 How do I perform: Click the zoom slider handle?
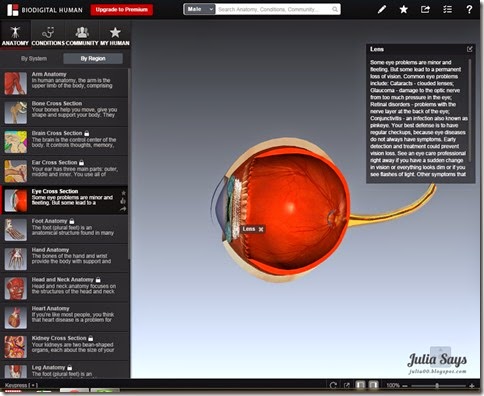coord(437,386)
